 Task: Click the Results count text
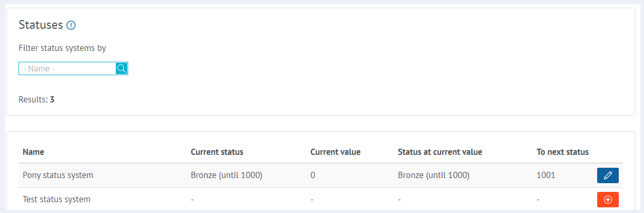click(x=37, y=99)
